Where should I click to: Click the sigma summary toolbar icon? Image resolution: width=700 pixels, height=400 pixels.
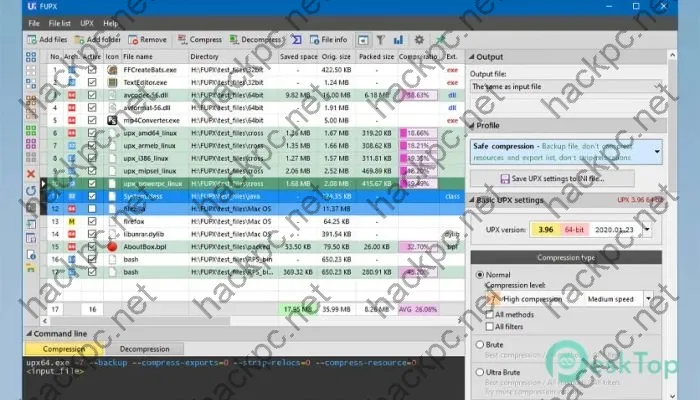(296, 40)
